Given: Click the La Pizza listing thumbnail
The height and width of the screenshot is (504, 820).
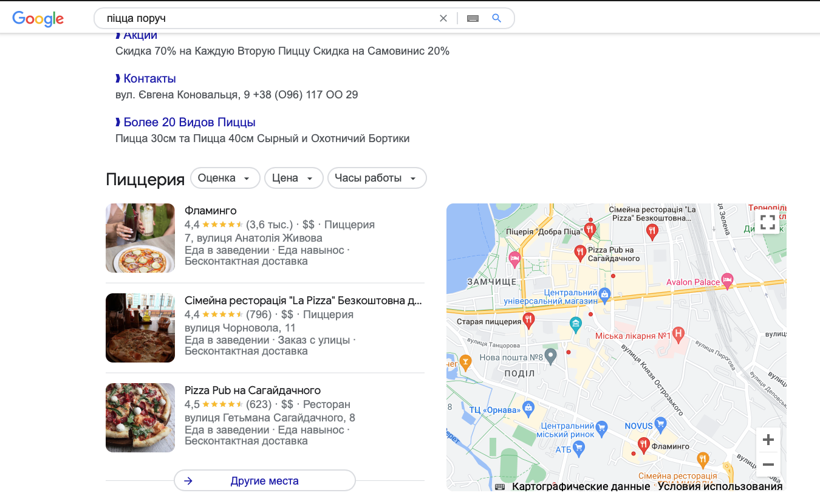Looking at the screenshot, I should [x=140, y=328].
